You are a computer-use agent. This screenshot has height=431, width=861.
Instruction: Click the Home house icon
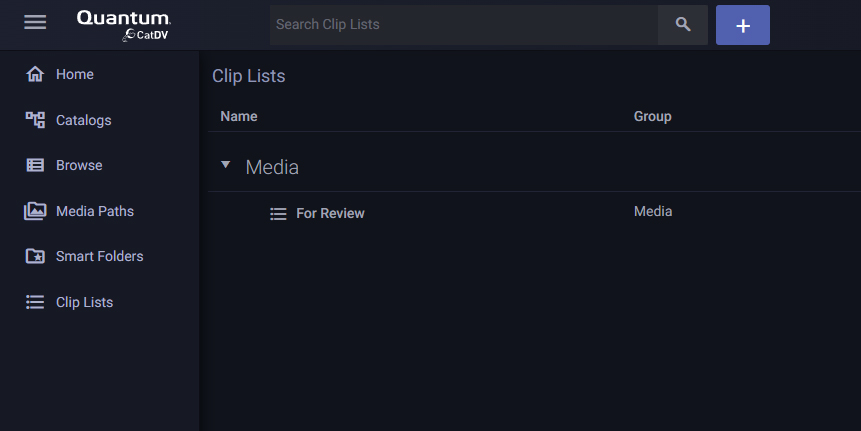click(35, 74)
